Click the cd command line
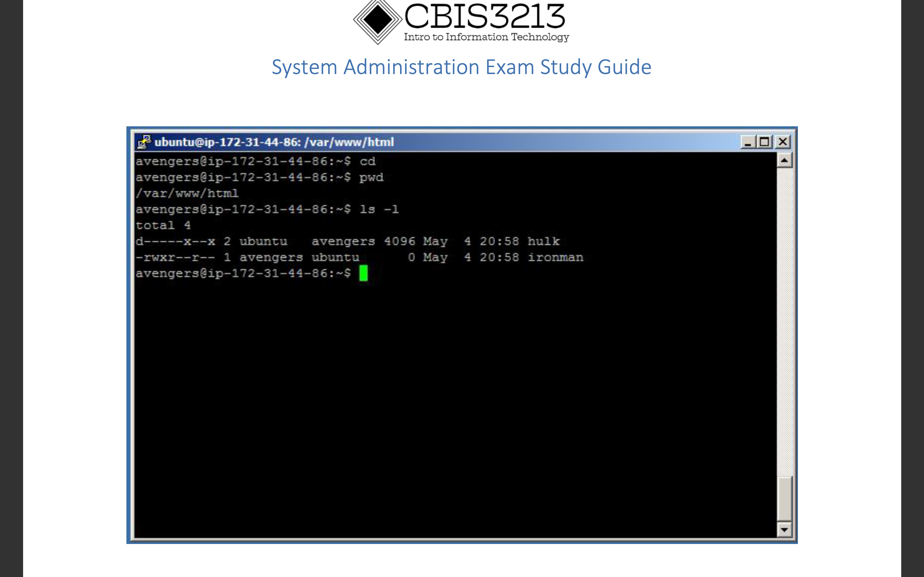Image resolution: width=924 pixels, height=577 pixels. 368,161
